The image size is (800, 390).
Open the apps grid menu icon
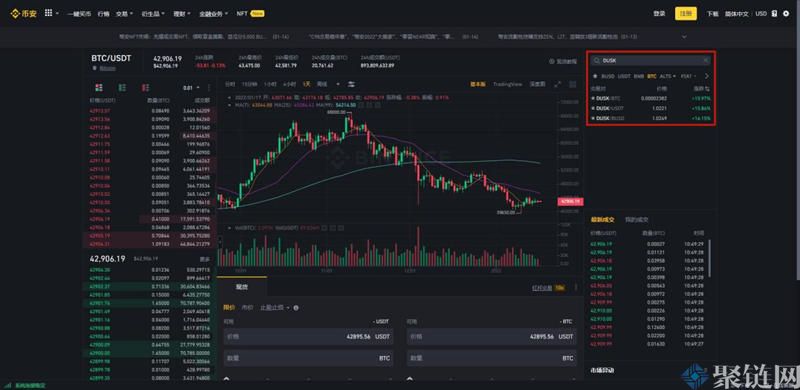[x=48, y=13]
